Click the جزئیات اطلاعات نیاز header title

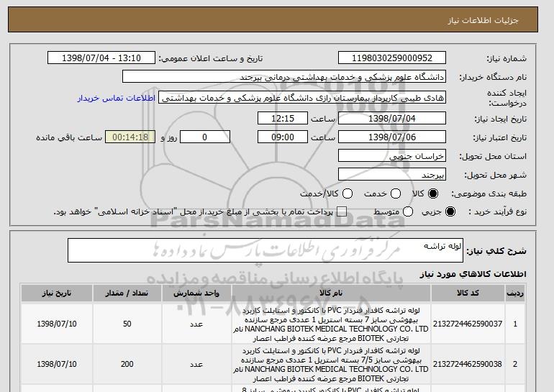pos(483,20)
